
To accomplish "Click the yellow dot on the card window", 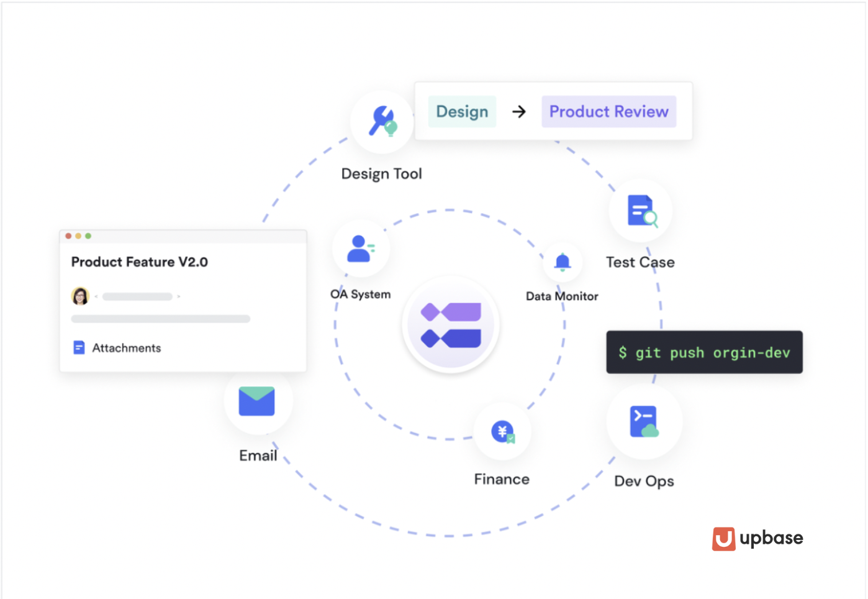I will tap(78, 236).
